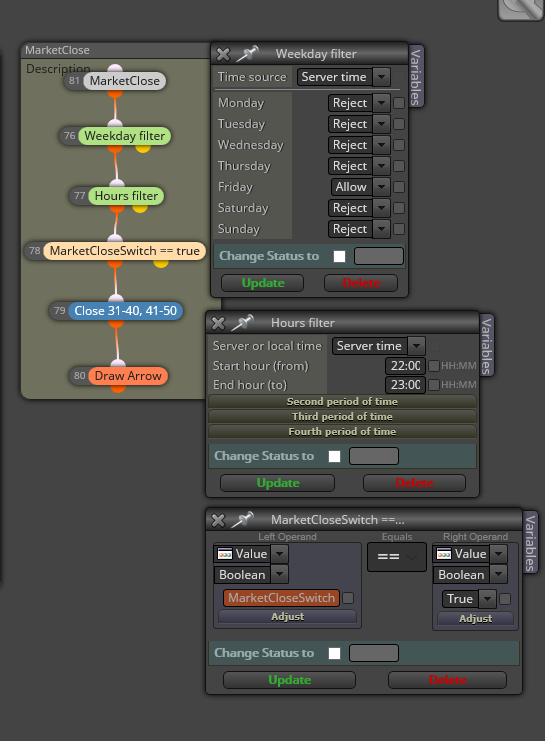The width and height of the screenshot is (545, 741).
Task: Toggle the Sunday checkbox
Action: 399,229
